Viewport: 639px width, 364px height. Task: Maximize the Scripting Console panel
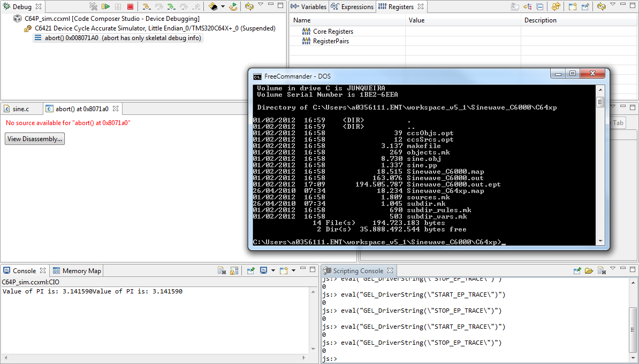pos(633,269)
